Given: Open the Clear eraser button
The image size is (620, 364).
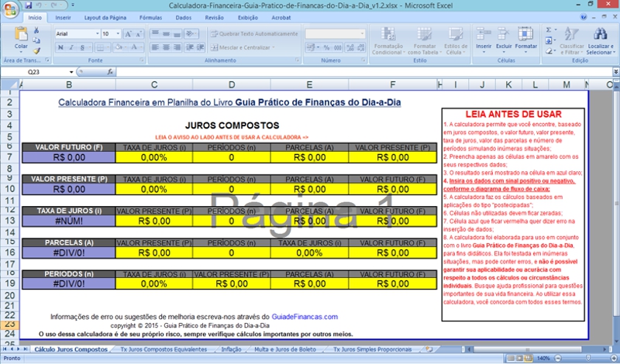Looking at the screenshot, I should pos(549,50).
